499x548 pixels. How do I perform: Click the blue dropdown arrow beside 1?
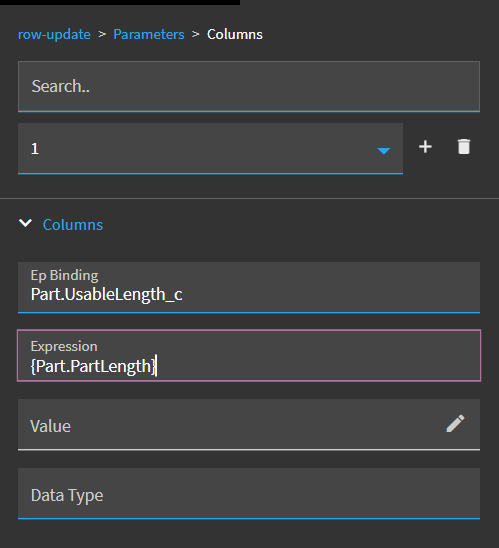(384, 151)
